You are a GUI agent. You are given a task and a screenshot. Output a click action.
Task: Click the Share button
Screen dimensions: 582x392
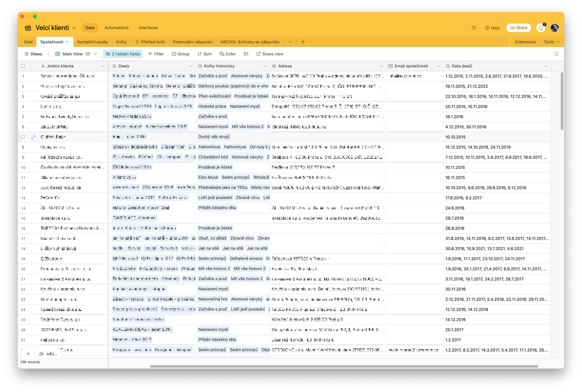pos(519,28)
